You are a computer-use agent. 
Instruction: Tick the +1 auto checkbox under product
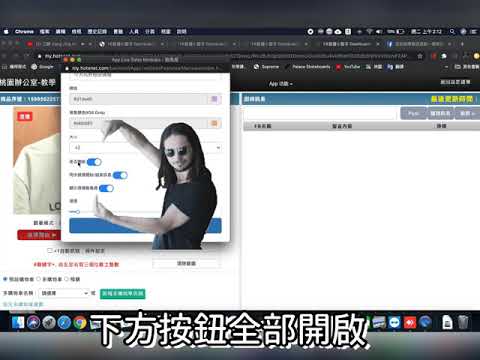pyautogui.click(x=50, y=250)
